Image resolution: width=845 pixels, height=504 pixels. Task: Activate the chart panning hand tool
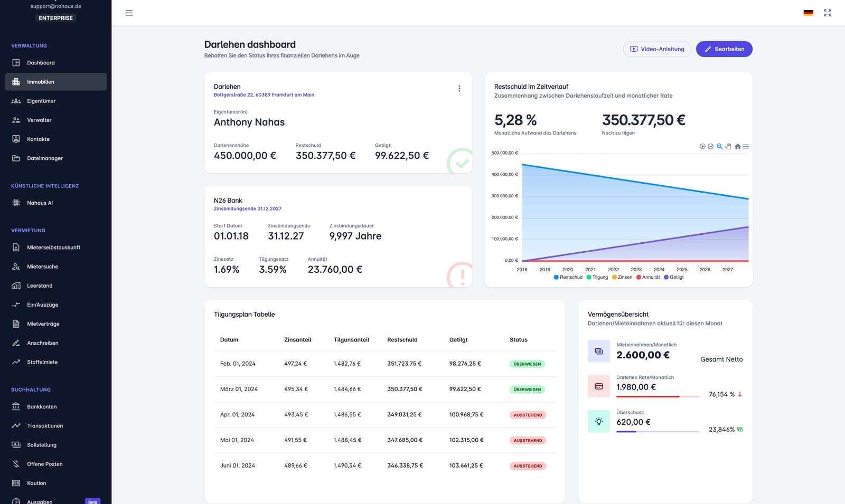point(728,147)
